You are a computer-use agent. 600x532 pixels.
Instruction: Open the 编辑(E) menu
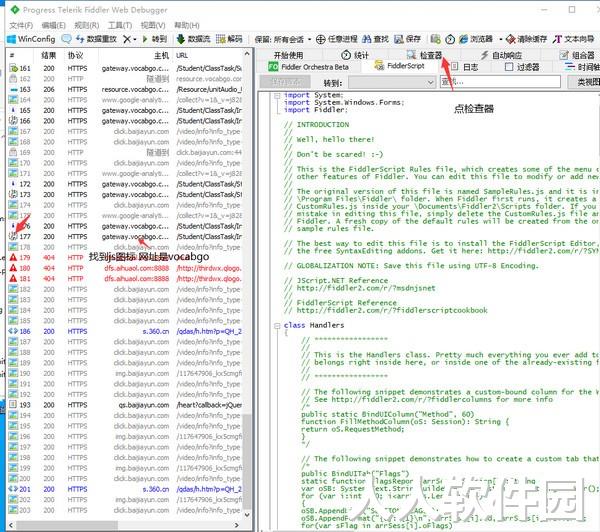click(53, 25)
